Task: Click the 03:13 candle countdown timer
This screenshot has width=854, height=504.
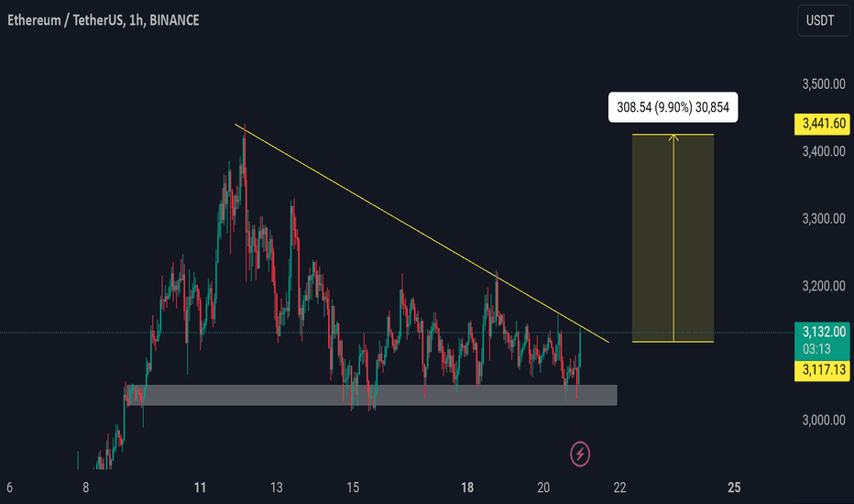Action: (x=816, y=349)
